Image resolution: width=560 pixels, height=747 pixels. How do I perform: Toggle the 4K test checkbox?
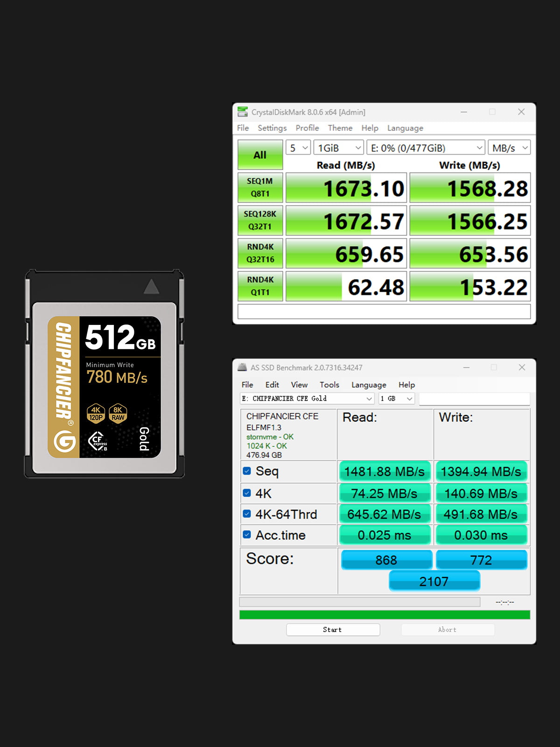coord(247,493)
